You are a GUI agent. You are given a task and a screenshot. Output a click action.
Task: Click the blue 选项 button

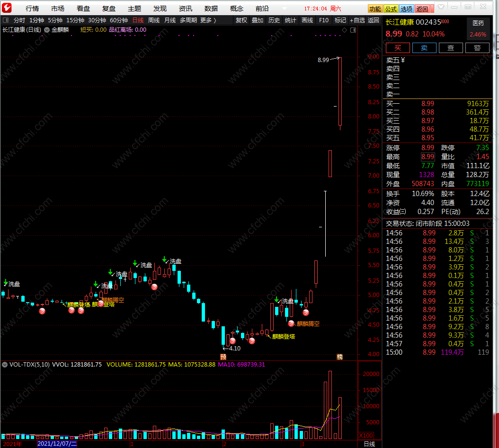(x=406, y=9)
